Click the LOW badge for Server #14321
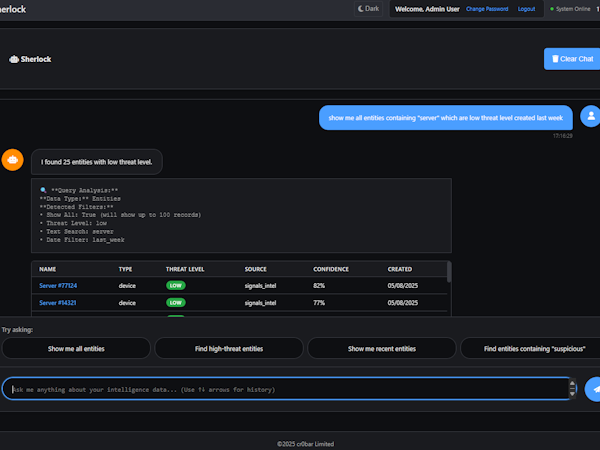Image resolution: width=600 pixels, height=450 pixels. coord(176,303)
